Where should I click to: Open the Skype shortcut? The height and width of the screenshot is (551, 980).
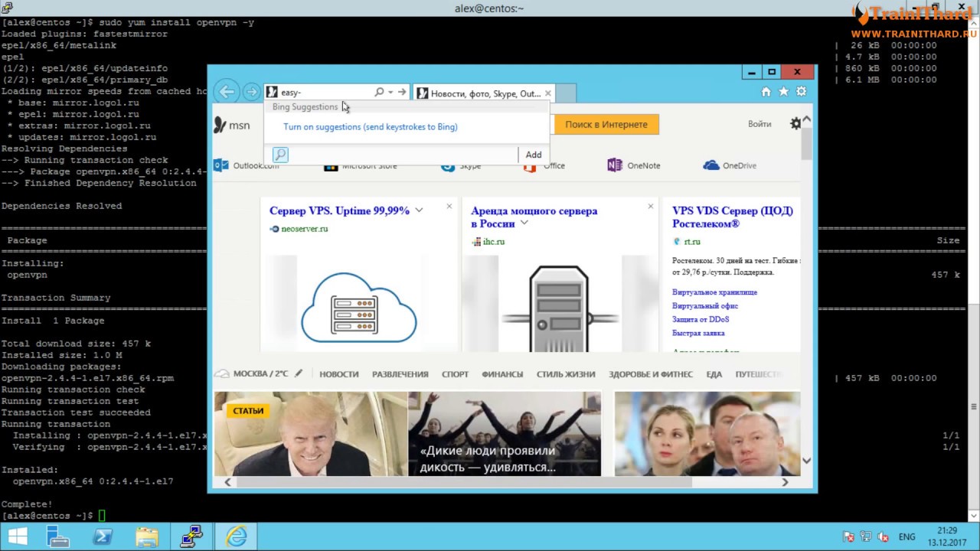461,165
